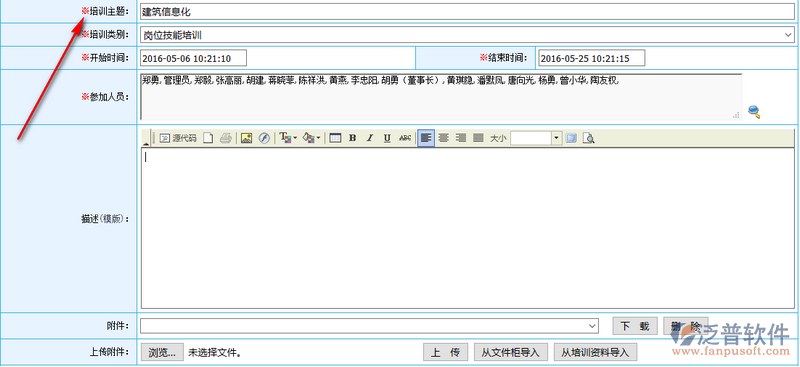Toggle italic formatting
The width and height of the screenshot is (800, 367).
pos(370,138)
